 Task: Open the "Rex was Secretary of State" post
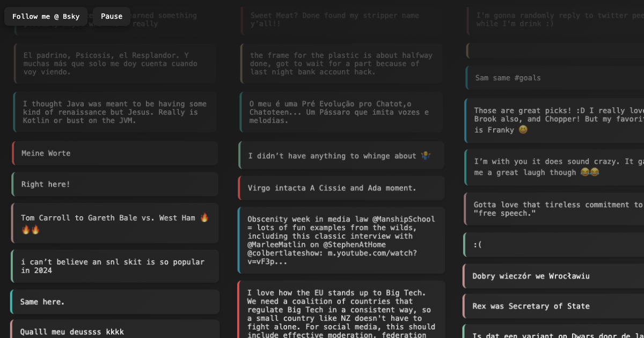[553, 306]
